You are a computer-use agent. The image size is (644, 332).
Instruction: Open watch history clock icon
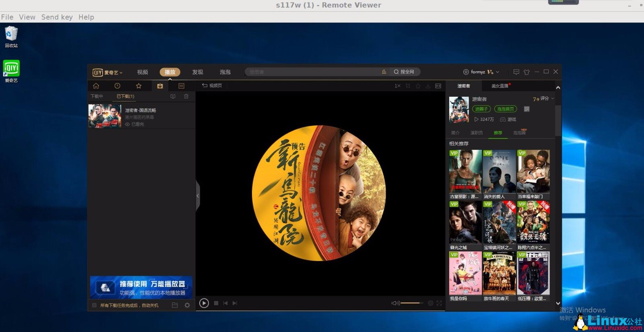click(x=117, y=86)
